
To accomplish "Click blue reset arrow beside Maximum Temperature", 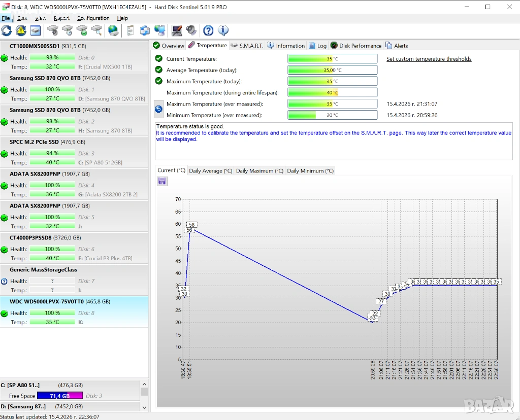I will point(158,109).
